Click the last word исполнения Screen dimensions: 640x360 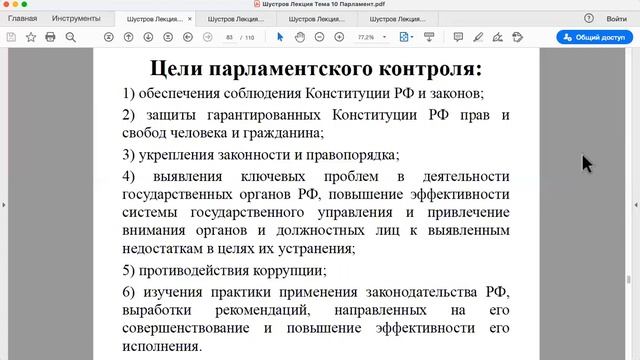[162, 347]
